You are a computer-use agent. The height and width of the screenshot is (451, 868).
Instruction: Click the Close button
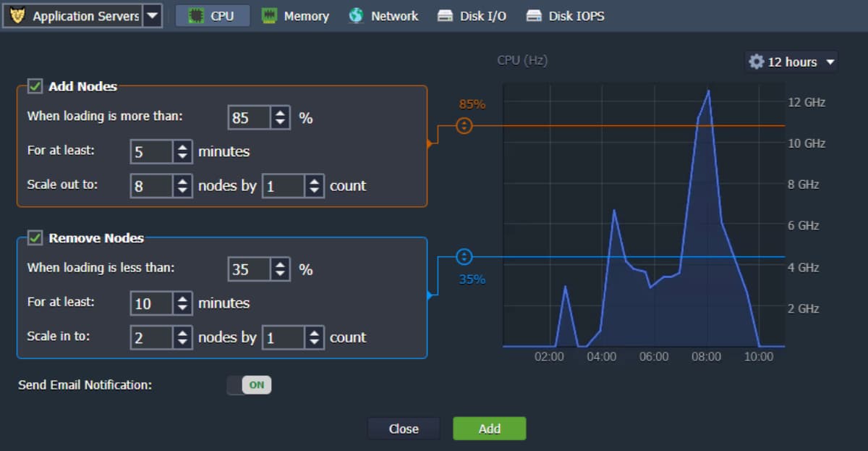(x=404, y=429)
